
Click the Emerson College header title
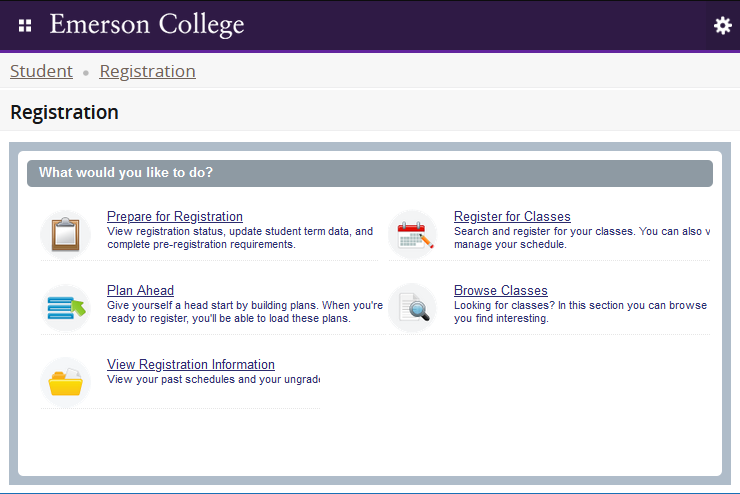(x=147, y=25)
